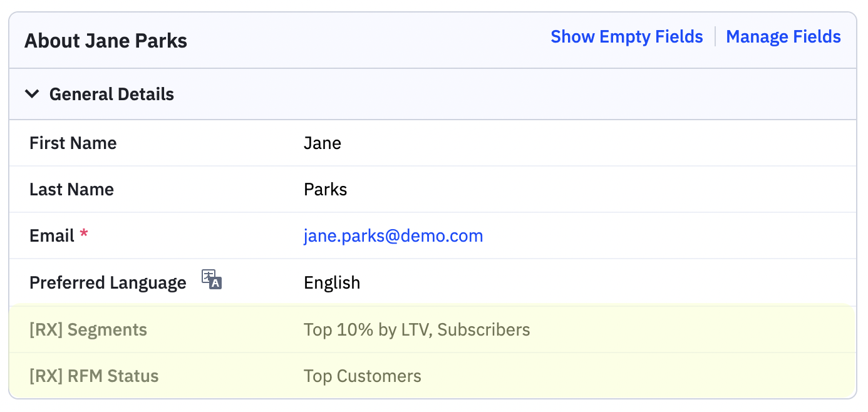This screenshot has width=868, height=412.
Task: Select the Last Name value Parks
Action: (x=325, y=190)
